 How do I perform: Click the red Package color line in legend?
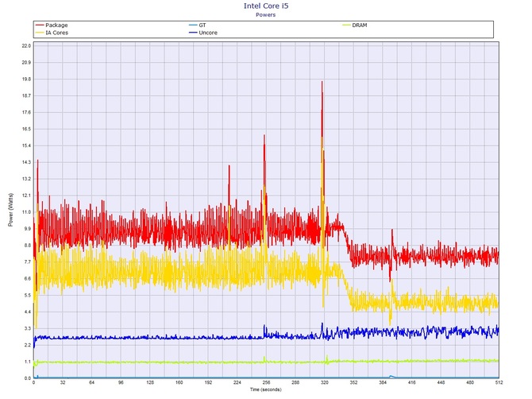pos(40,25)
